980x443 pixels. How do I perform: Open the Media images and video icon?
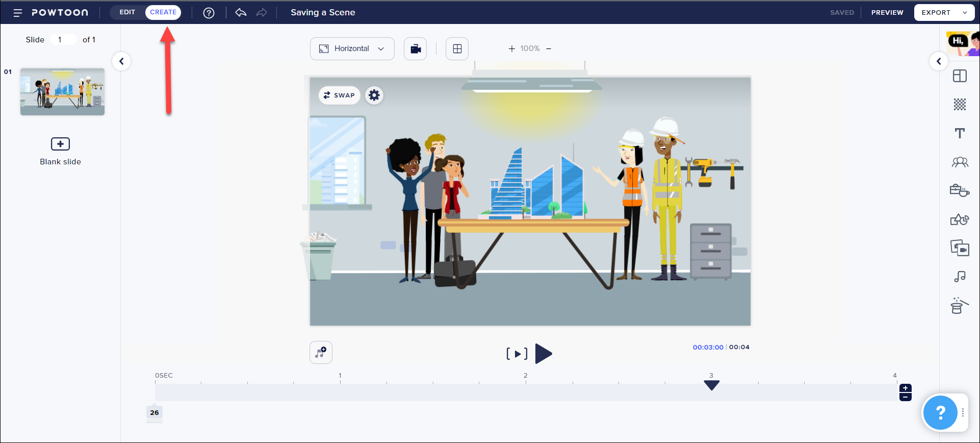point(960,248)
